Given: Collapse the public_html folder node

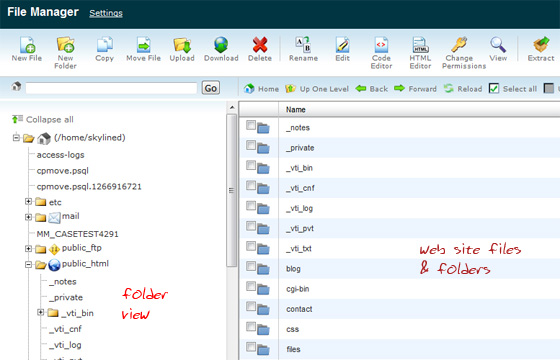Looking at the screenshot, I should tap(29, 265).
